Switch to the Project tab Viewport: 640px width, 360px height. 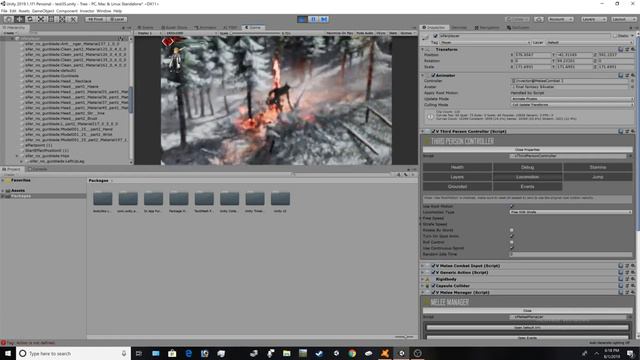coord(12,169)
